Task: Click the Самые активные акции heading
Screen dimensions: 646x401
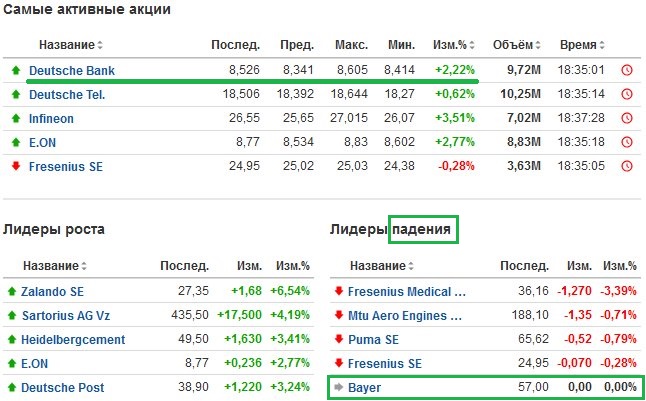Action: tap(87, 9)
